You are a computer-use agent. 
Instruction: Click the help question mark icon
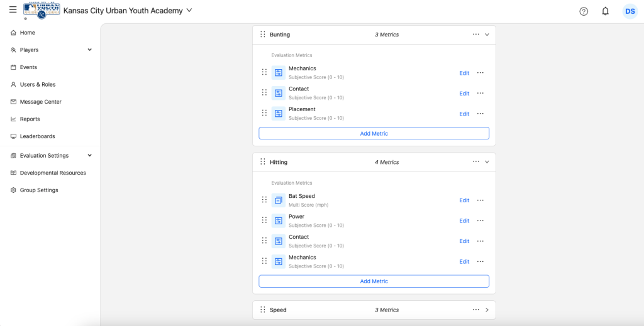pyautogui.click(x=584, y=11)
